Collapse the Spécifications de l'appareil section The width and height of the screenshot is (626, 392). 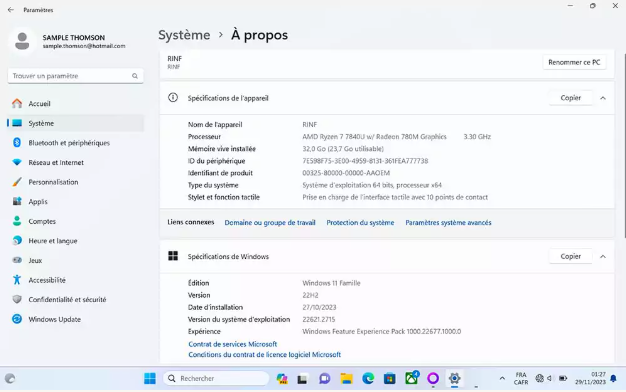point(603,98)
